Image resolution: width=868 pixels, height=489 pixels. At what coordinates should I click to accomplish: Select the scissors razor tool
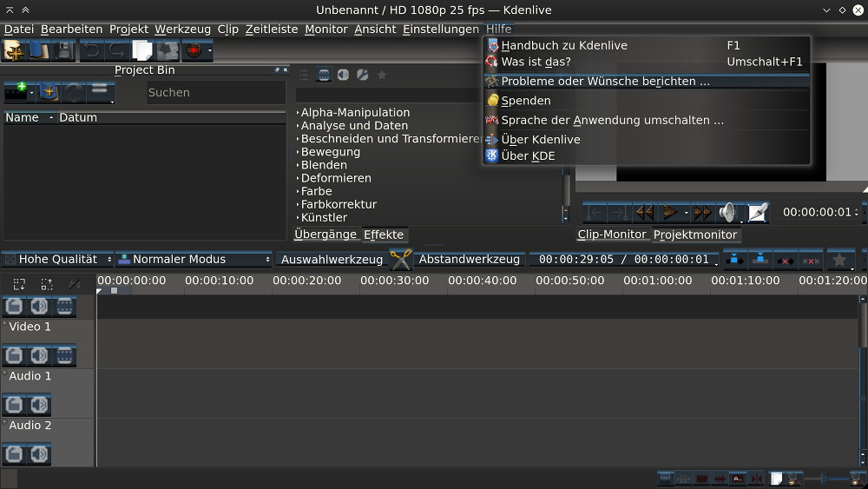tap(401, 259)
